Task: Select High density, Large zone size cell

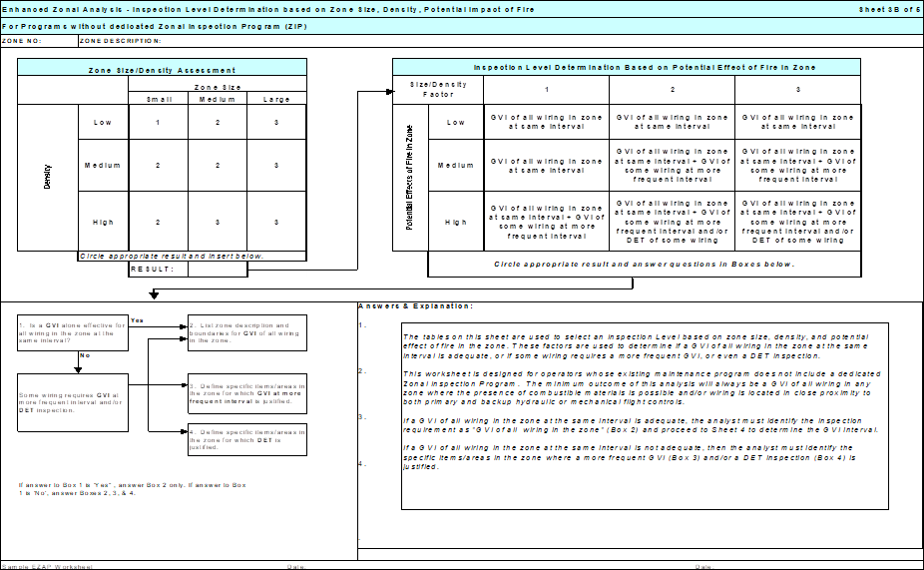Action: point(276,222)
